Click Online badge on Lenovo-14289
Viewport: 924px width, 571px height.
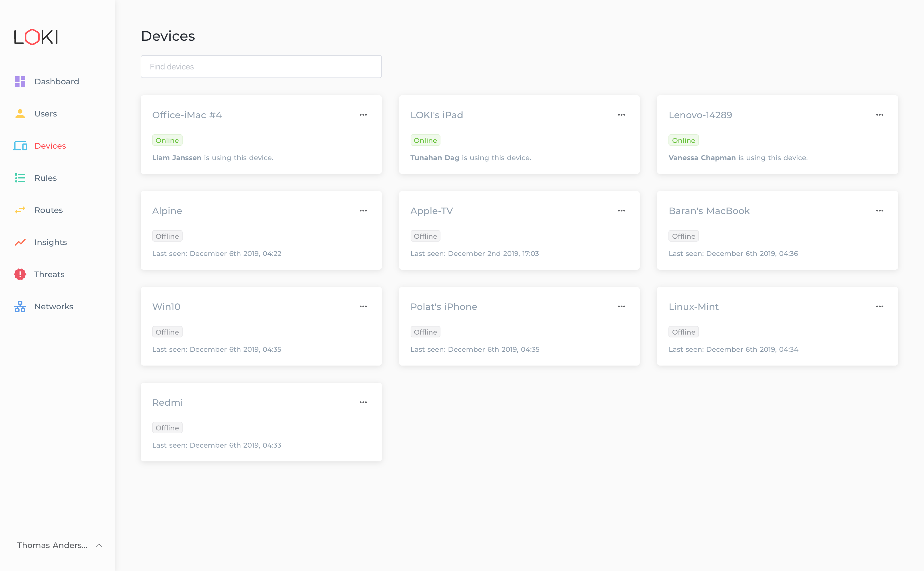(x=683, y=140)
